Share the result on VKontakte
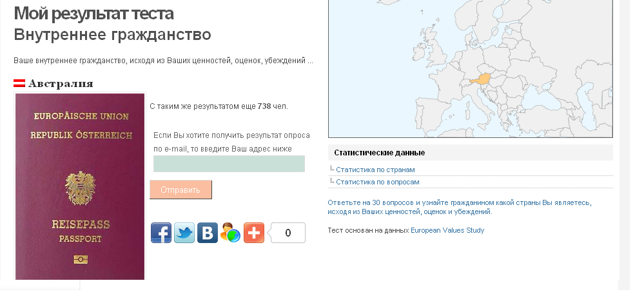The image size is (644, 294). (208, 233)
